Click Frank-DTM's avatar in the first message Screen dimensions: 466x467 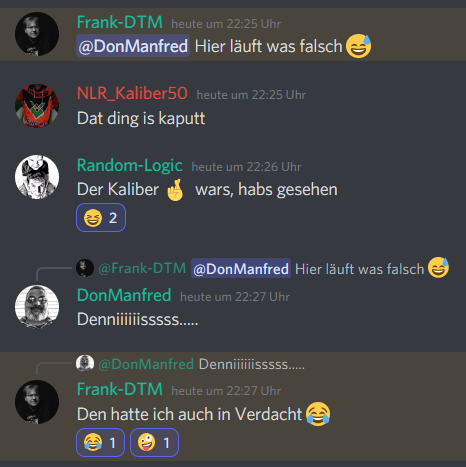pos(37,34)
